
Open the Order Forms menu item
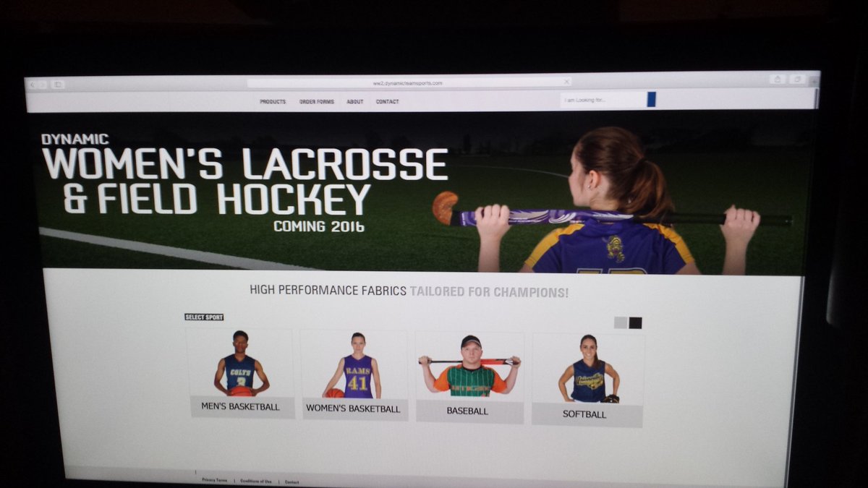tap(317, 102)
